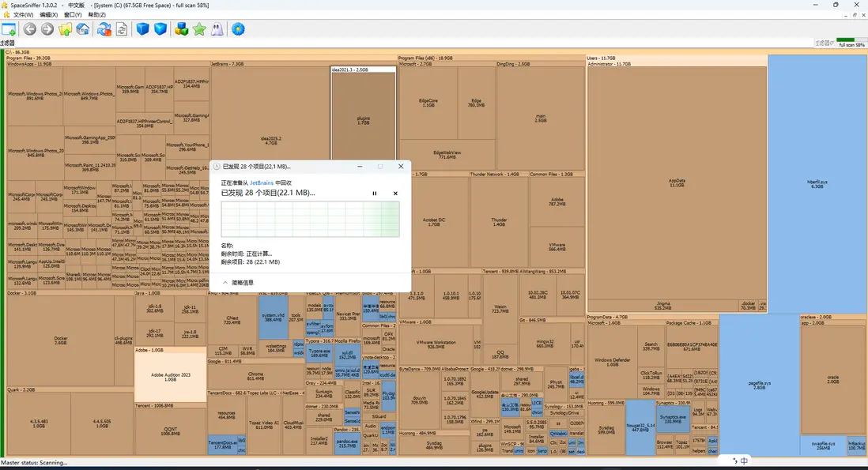Select the Docker 2.6GB block
The image size is (868, 470).
point(60,340)
